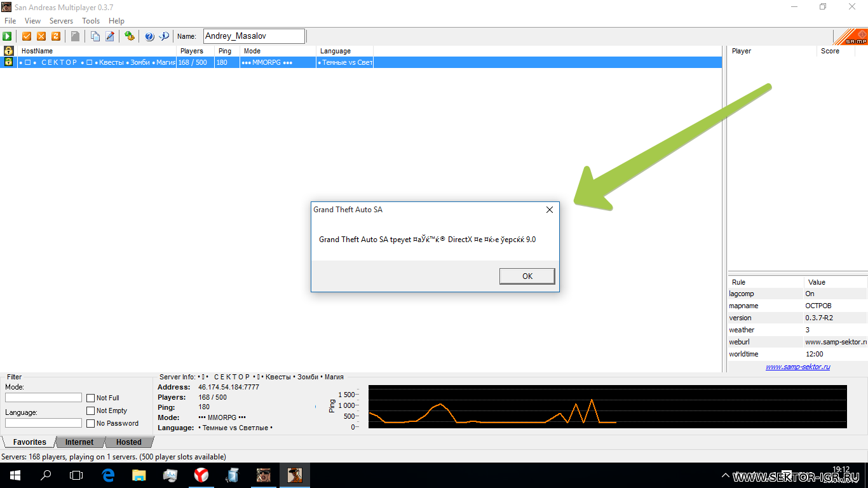
Task: Click the Language filter text field
Action: [x=43, y=423]
